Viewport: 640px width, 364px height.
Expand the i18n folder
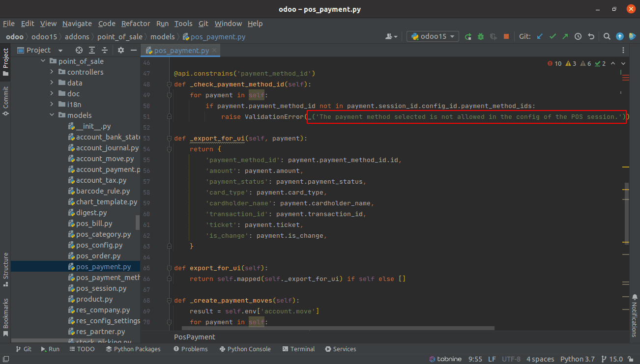pos(52,105)
